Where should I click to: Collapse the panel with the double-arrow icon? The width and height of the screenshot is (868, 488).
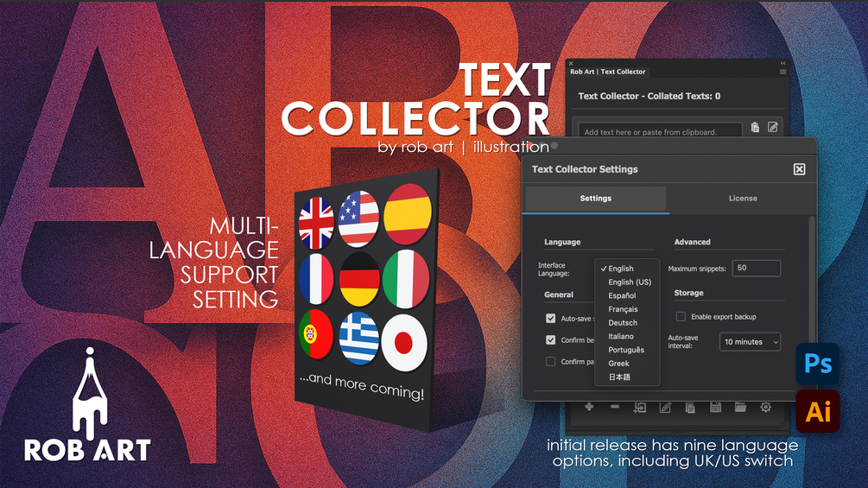[782, 63]
